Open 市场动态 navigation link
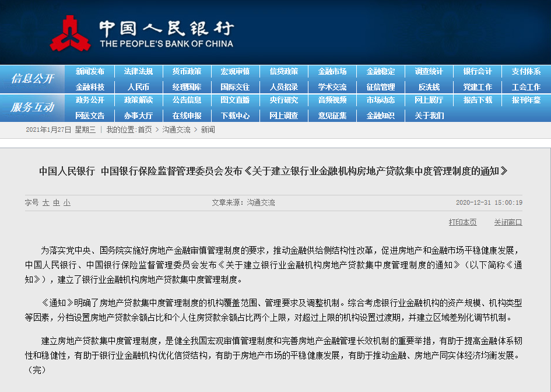 (381, 100)
